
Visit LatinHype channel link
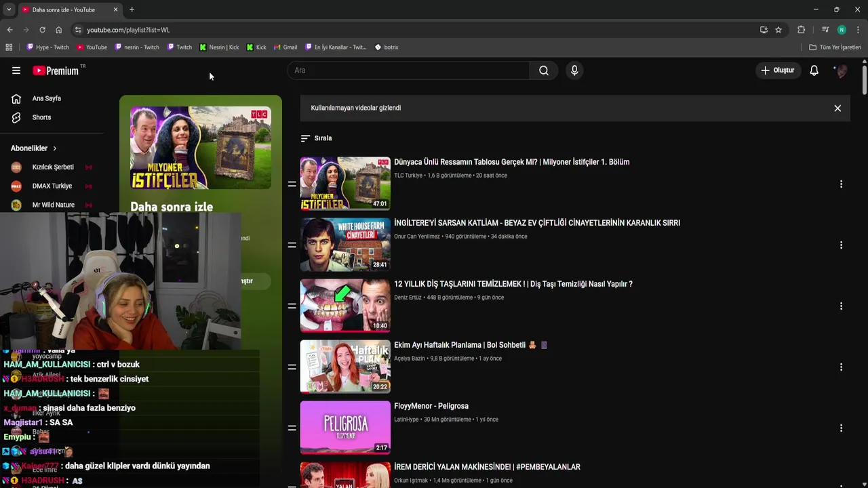tap(406, 420)
